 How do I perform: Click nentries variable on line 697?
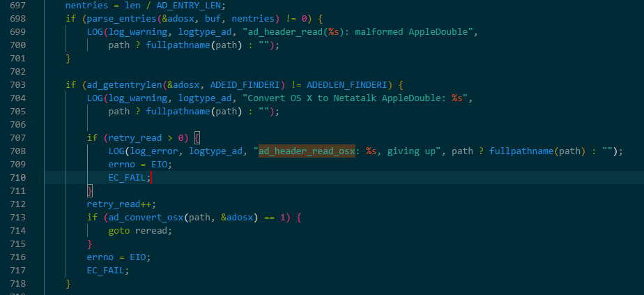pos(86,6)
